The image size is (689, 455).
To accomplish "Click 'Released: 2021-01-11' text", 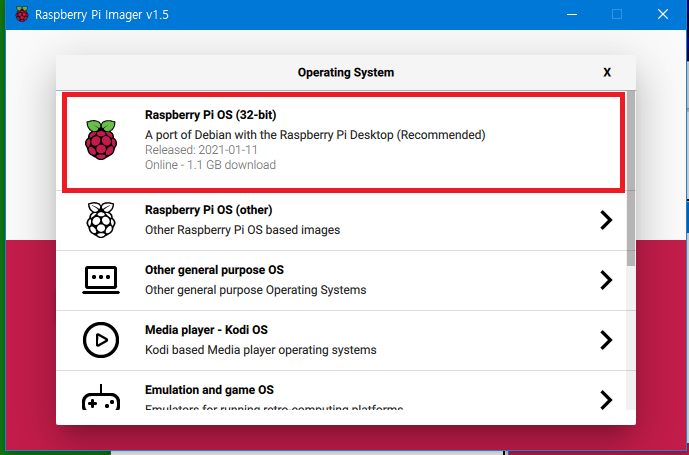I will click(x=201, y=150).
